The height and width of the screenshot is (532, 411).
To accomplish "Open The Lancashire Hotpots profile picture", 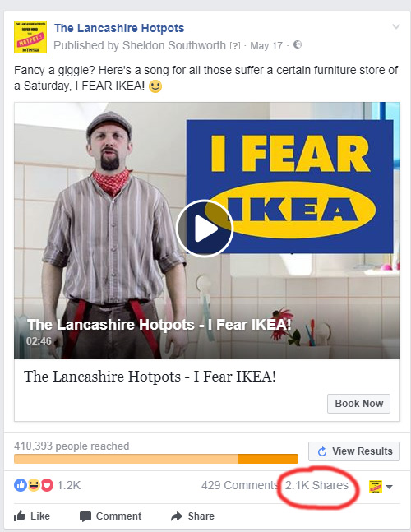I will 30,37.
